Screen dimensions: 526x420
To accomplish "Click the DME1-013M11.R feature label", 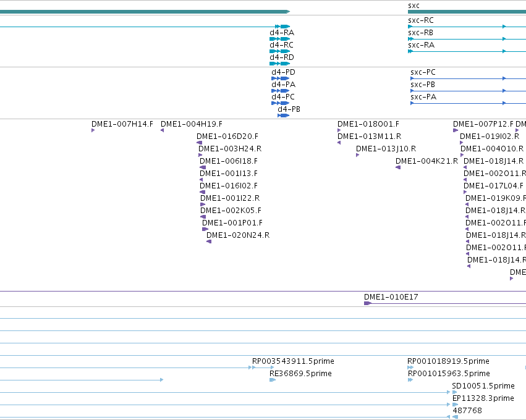I will pyautogui.click(x=370, y=136).
